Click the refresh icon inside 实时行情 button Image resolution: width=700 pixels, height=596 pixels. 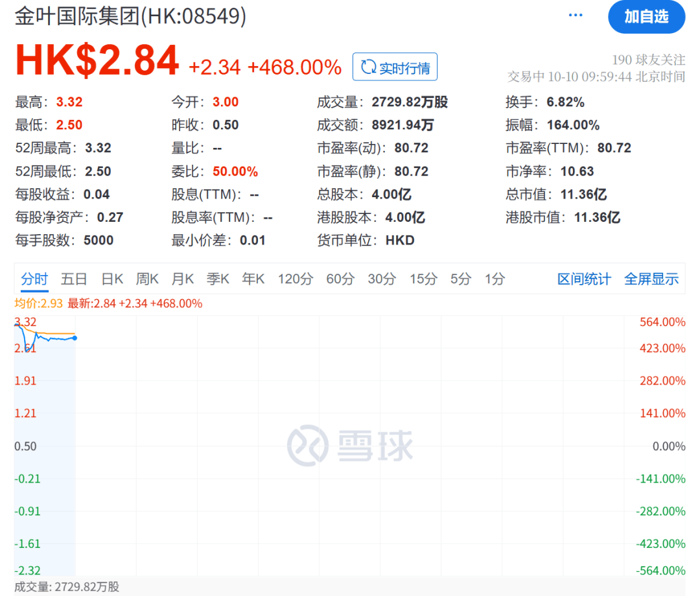[369, 66]
